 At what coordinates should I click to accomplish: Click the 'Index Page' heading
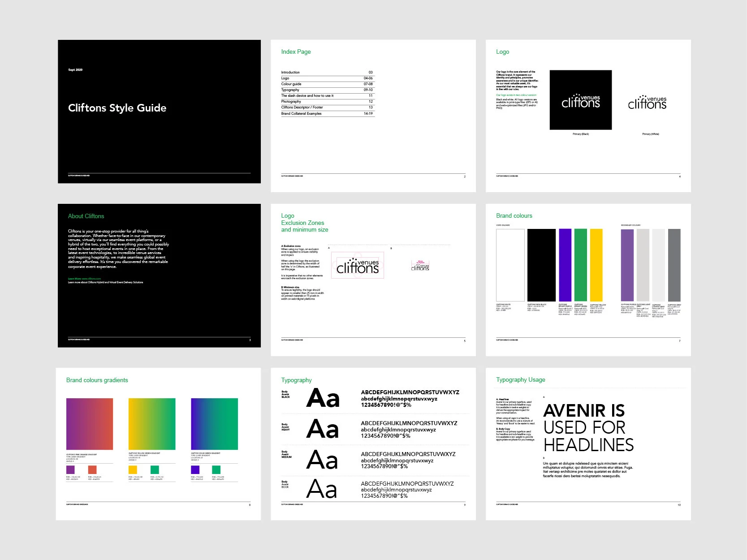296,52
